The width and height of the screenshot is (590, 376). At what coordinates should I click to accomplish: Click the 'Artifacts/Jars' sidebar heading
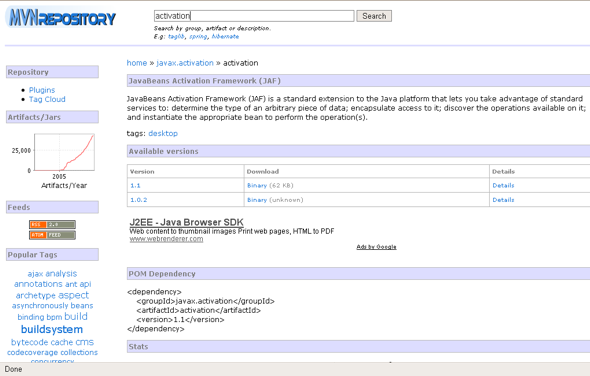click(34, 117)
